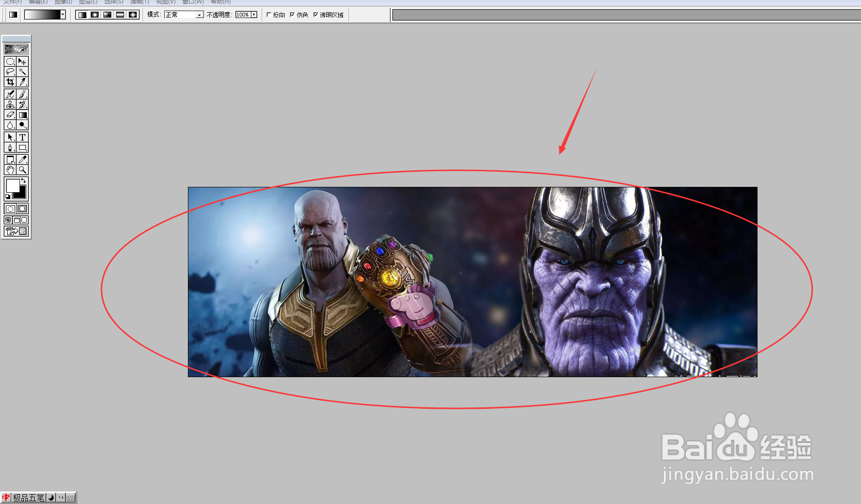Switch to Standard editing mode
This screenshot has width=861, height=504.
(10, 209)
